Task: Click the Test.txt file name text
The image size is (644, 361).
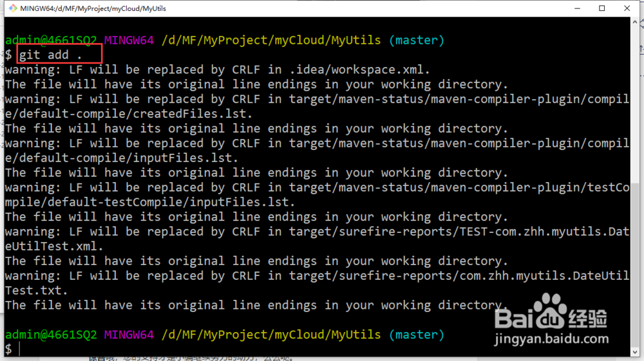Action: 36,290
